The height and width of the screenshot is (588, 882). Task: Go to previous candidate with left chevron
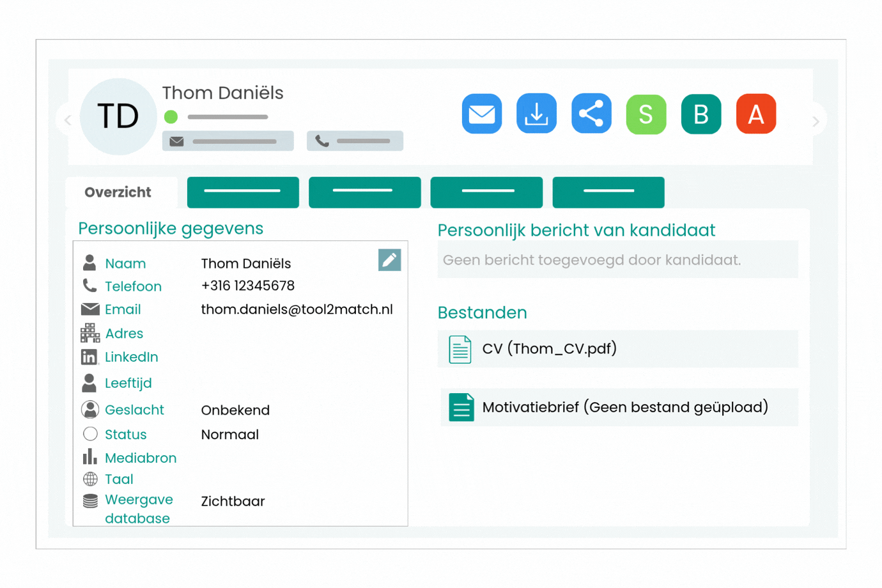pyautogui.click(x=68, y=120)
